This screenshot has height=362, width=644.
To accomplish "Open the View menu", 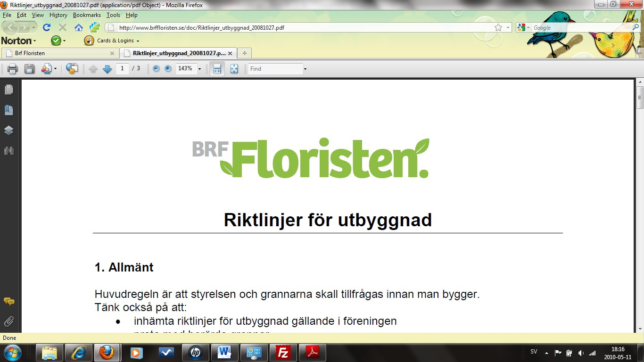I will click(38, 15).
